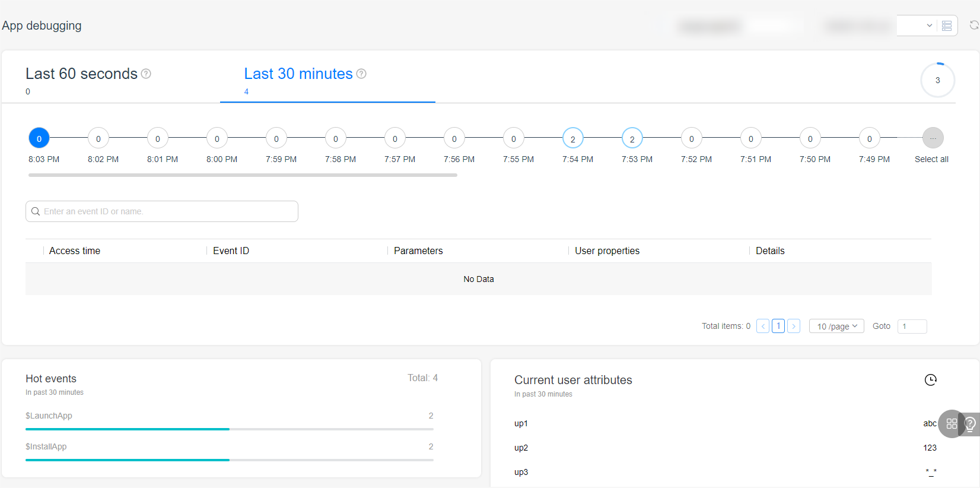
Task: Open the top-right device selector dropdown
Action: 917,26
